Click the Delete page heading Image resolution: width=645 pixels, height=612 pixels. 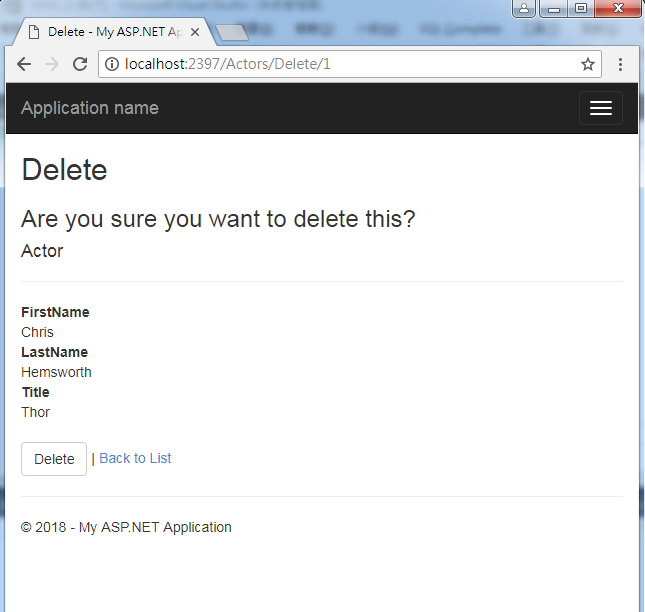click(x=64, y=170)
